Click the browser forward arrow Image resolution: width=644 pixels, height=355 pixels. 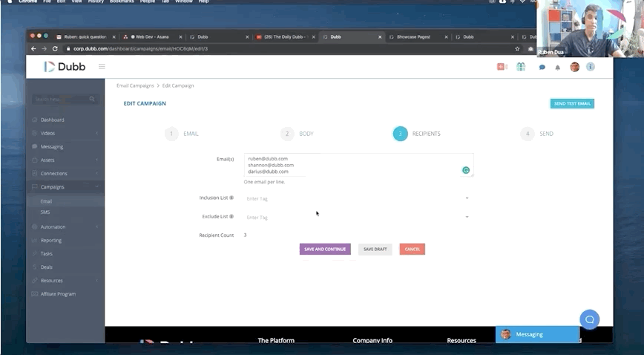pos(44,48)
